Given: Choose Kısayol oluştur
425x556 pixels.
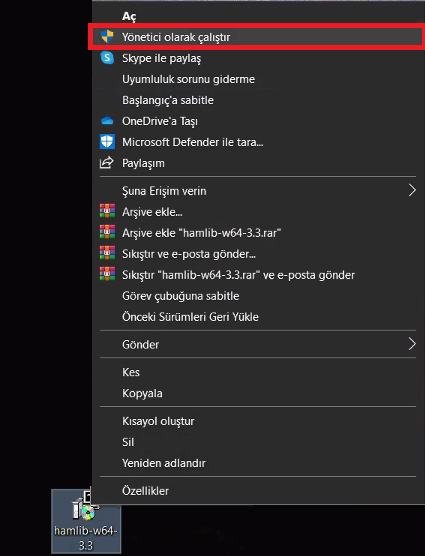Looking at the screenshot, I should point(158,421).
